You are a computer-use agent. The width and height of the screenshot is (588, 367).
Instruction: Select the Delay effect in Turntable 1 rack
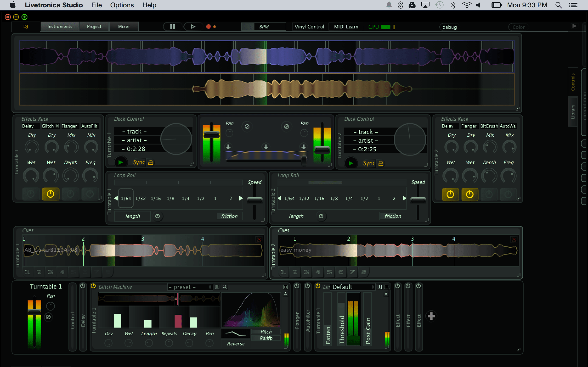point(27,125)
